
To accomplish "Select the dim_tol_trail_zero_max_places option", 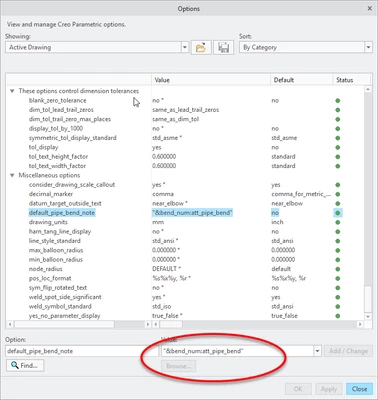I will click(x=70, y=119).
